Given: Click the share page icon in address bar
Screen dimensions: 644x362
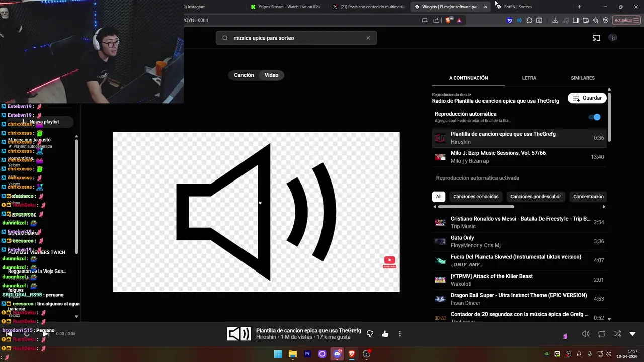Looking at the screenshot, I should click(x=436, y=20).
